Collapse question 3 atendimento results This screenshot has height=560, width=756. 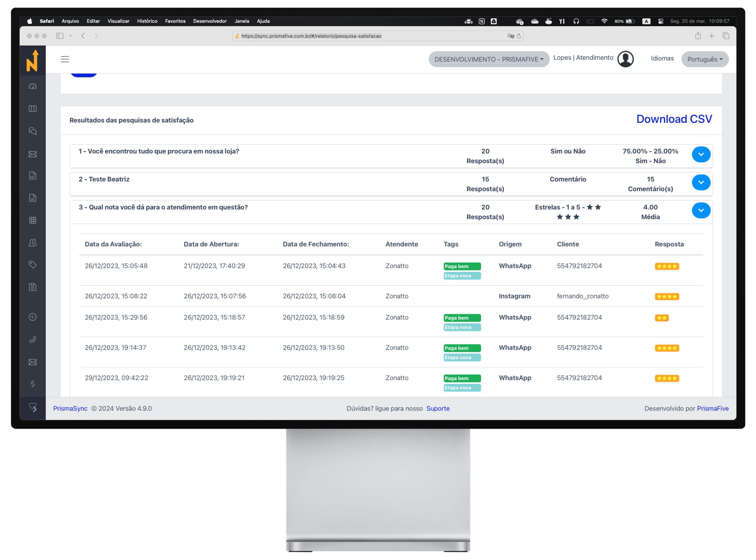(701, 211)
